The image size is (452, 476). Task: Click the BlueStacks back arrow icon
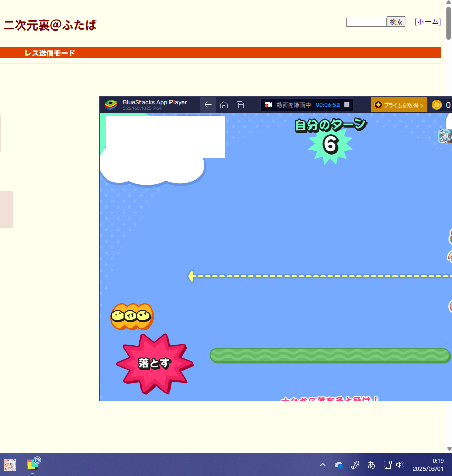tap(208, 105)
